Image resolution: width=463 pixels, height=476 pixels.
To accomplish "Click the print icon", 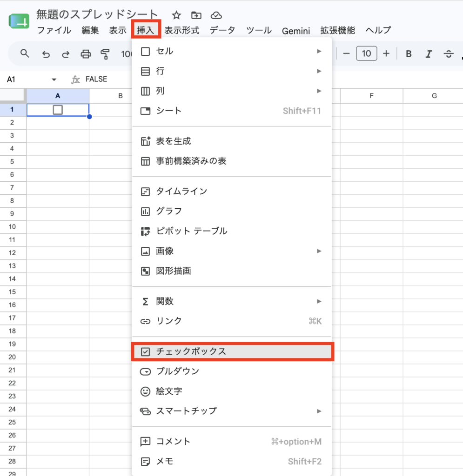I will click(x=85, y=54).
